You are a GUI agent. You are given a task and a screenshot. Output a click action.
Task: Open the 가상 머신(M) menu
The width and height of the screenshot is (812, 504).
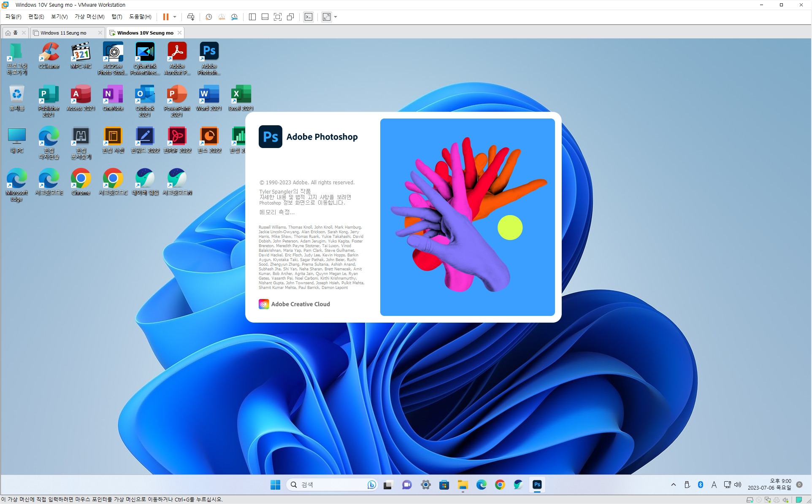[x=89, y=16]
